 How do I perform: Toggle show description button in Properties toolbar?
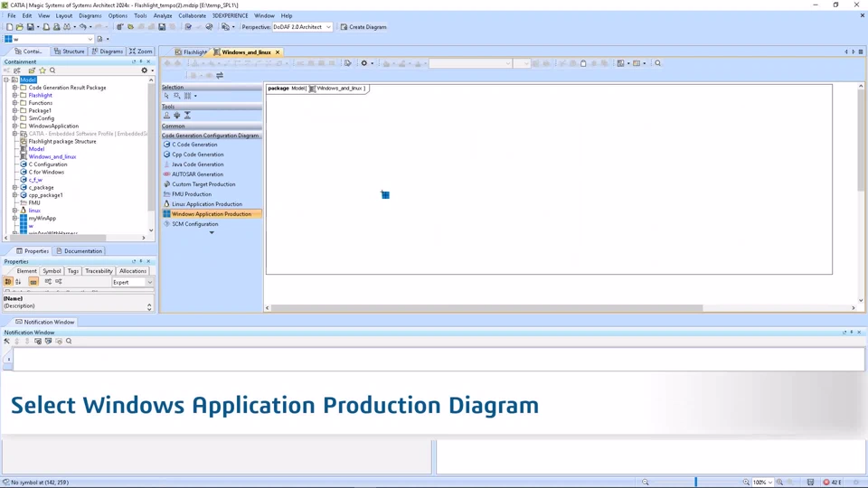point(33,282)
